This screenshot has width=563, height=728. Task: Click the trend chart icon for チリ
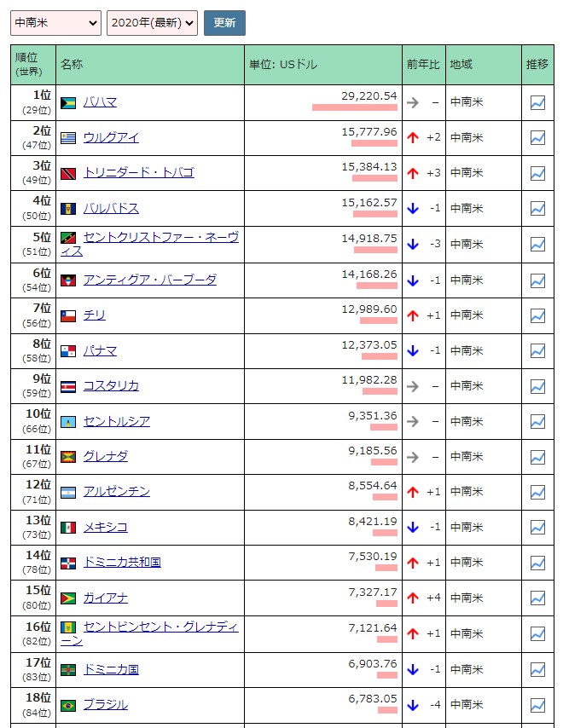tap(537, 315)
